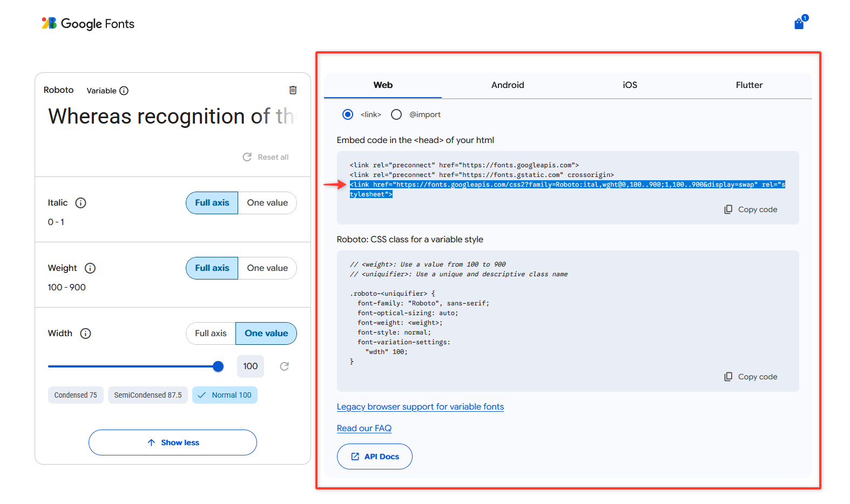Screen dimensions: 850x504
Task: Switch Width to Full axis
Action: [211, 333]
